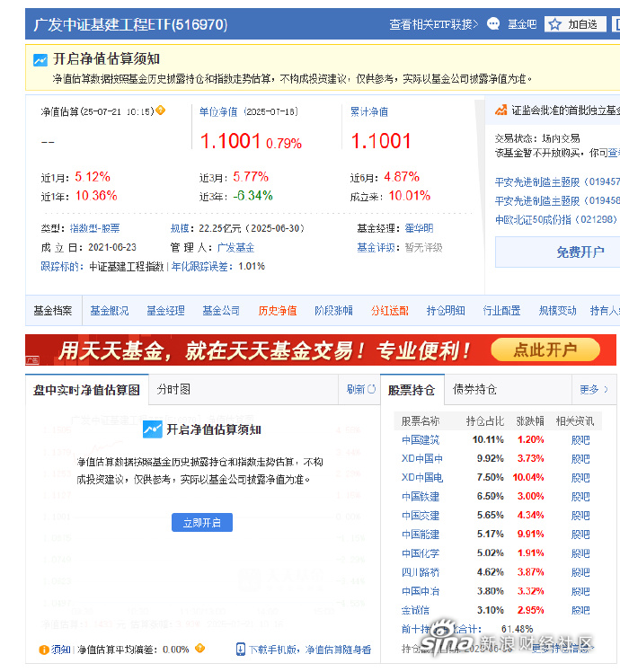The height and width of the screenshot is (672, 620).
Task: Open fund manager 霍华明 link
Action: coord(419,228)
